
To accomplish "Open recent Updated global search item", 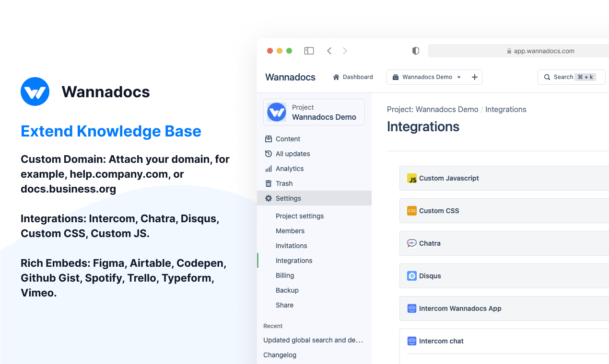I will click(313, 340).
